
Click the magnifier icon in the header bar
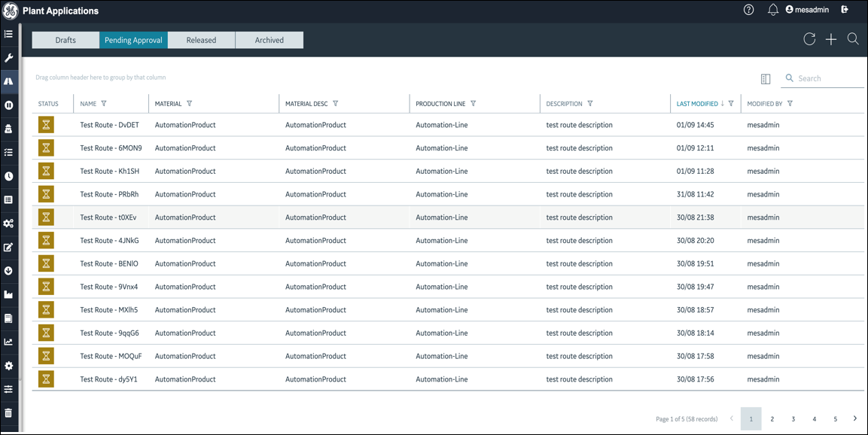click(853, 38)
